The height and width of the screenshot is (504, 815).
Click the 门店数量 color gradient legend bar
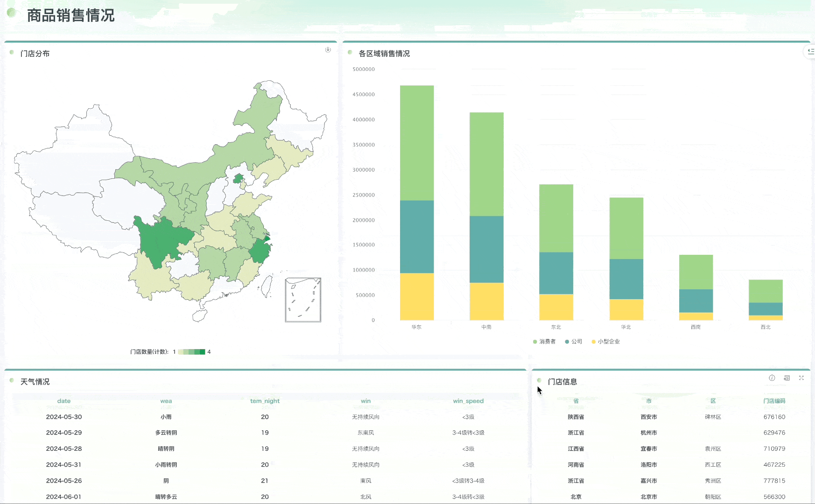coord(191,352)
